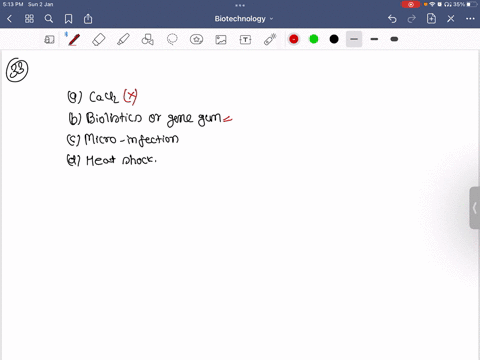The width and height of the screenshot is (480, 360).
Task: Open the more options menu
Action: coord(470,19)
